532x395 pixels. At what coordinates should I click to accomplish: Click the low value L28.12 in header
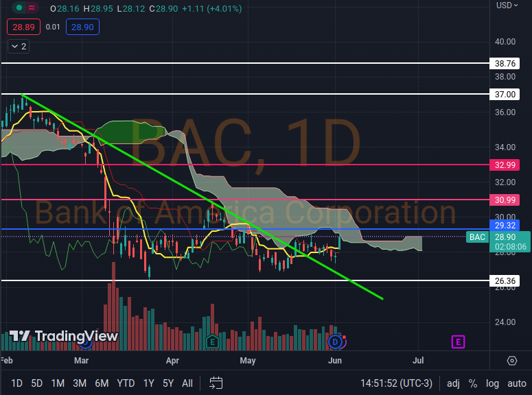point(131,8)
